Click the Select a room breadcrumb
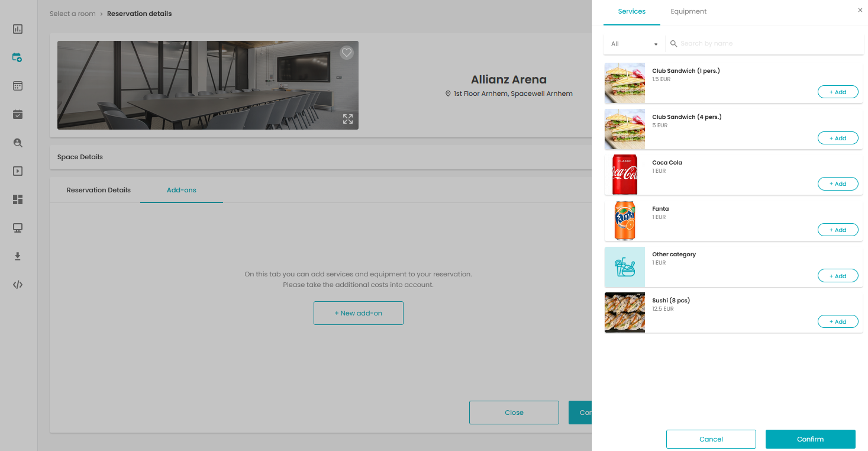This screenshot has width=868, height=451. (x=73, y=14)
